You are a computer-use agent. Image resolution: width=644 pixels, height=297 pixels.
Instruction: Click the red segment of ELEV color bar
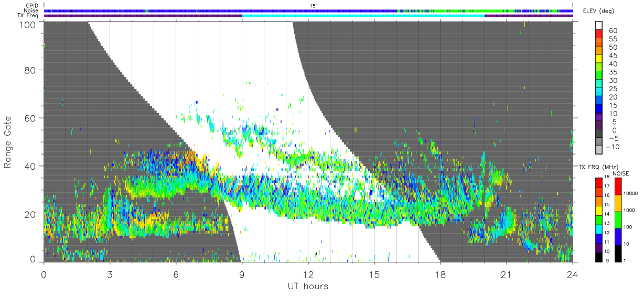599,34
